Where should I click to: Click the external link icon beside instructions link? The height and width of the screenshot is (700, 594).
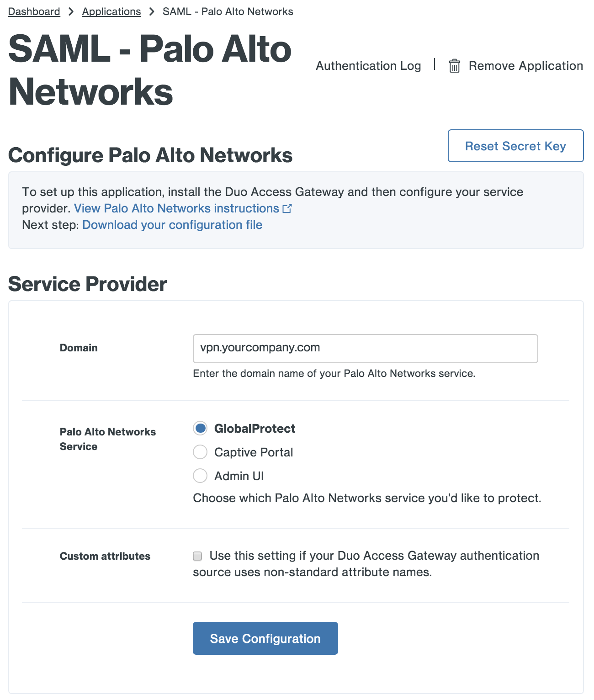click(287, 208)
